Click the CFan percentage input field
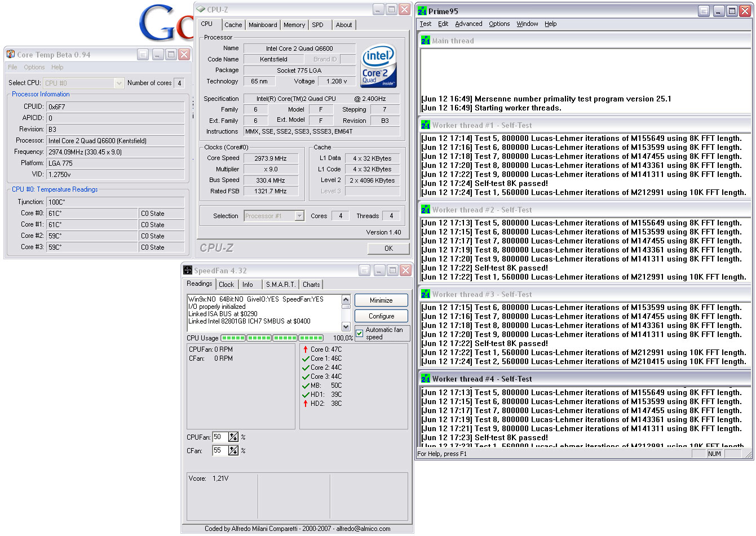Screen dimensions: 756x536 (220, 450)
